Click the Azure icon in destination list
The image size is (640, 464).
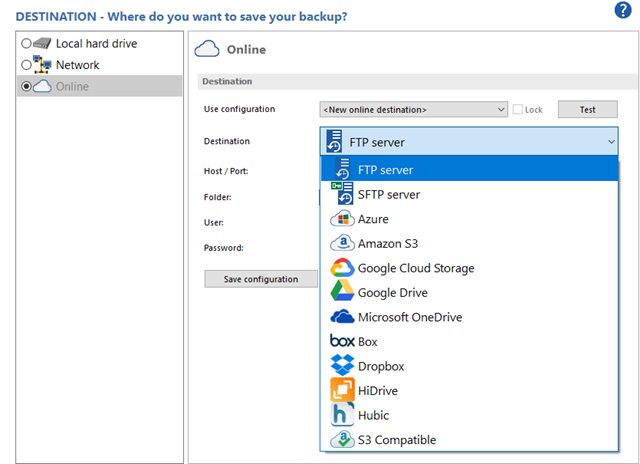(x=342, y=219)
